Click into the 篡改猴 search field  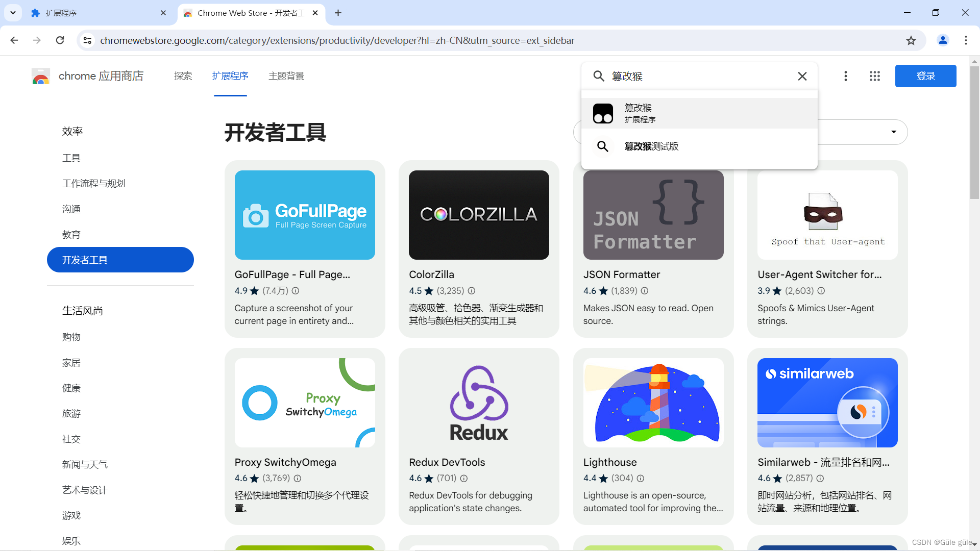[699, 76]
